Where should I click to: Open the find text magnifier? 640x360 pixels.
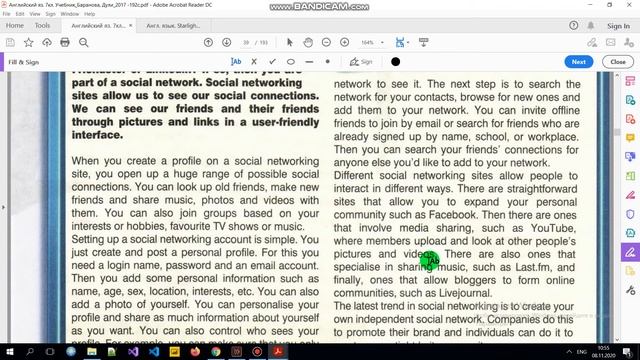84,42
